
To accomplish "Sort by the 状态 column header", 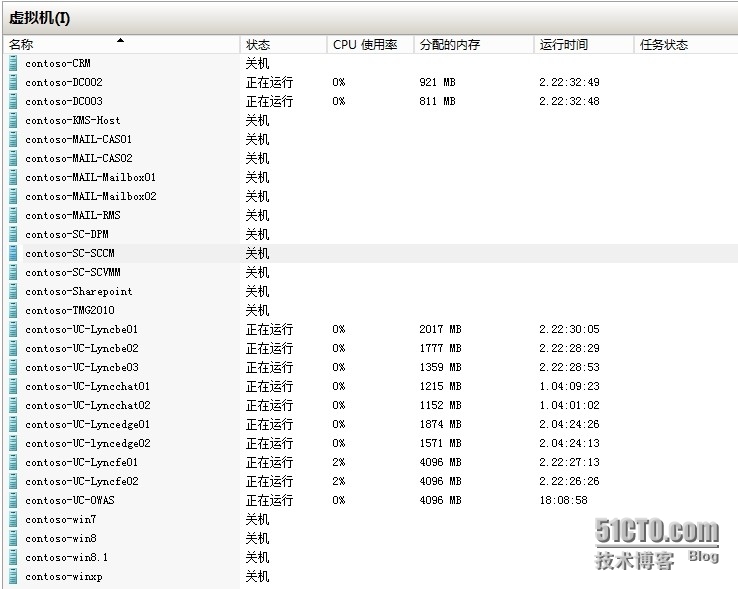I will coord(283,45).
